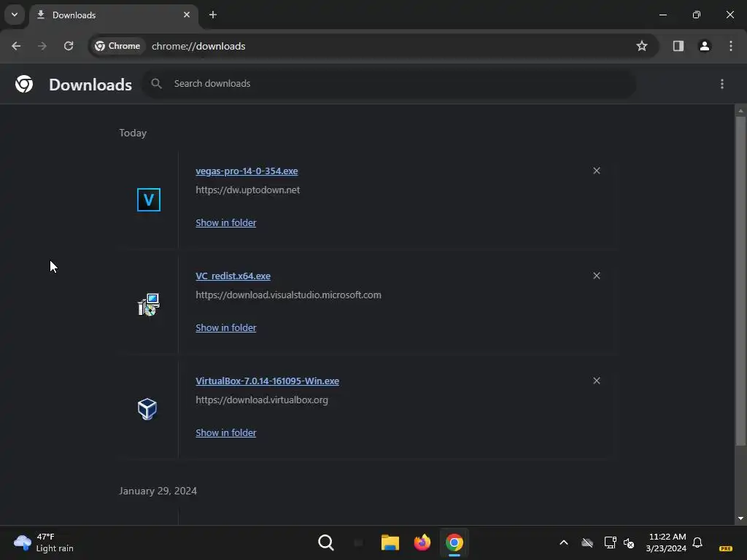Show VC_redist.x64.exe in folder
747x560 pixels.
click(x=226, y=327)
